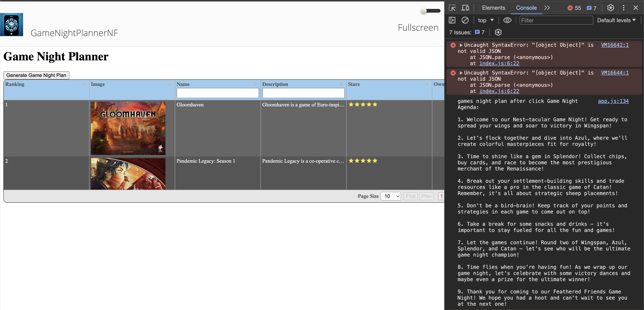Open the app.js:134 source link
This screenshot has height=310, width=644.
613,101
